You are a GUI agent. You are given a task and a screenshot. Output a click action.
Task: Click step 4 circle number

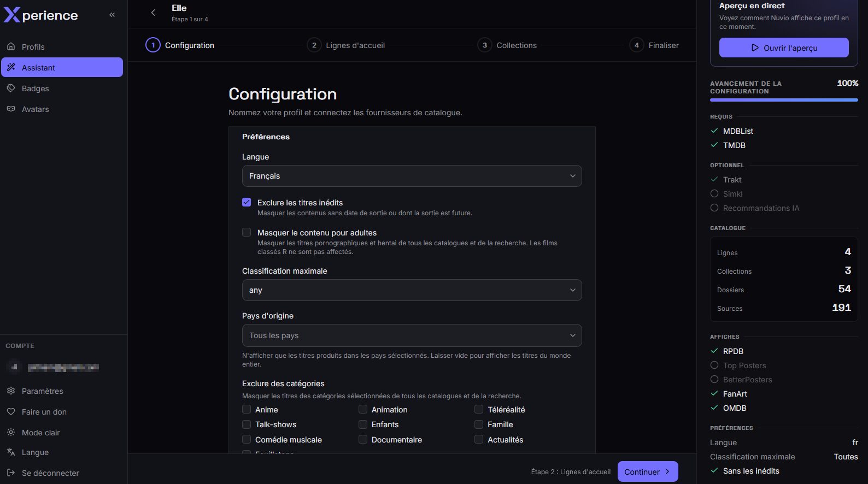pos(636,45)
